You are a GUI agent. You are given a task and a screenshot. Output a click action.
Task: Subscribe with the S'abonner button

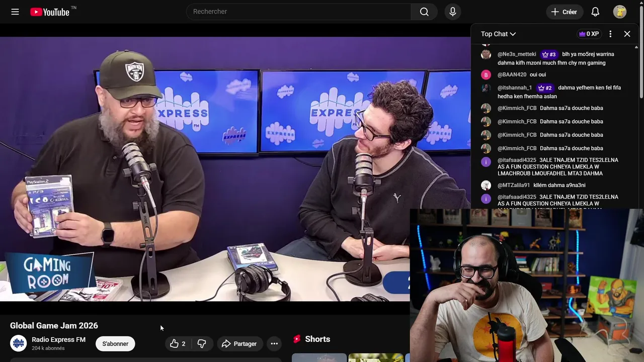click(115, 344)
